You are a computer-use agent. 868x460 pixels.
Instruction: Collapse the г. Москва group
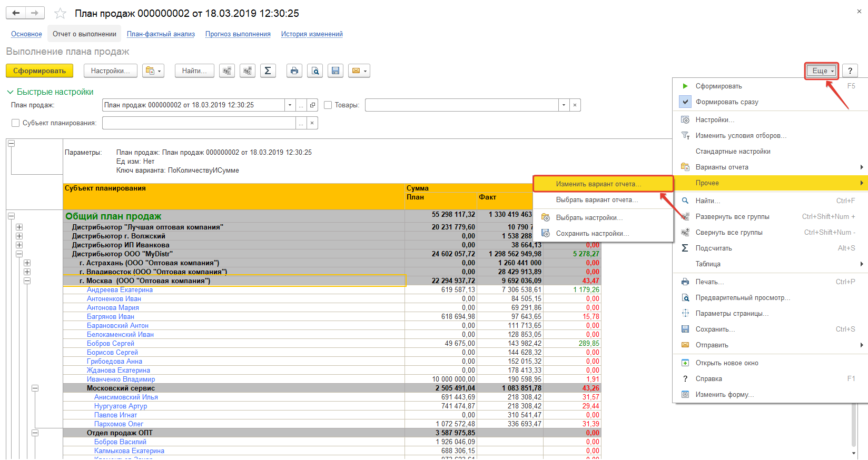pyautogui.click(x=27, y=281)
